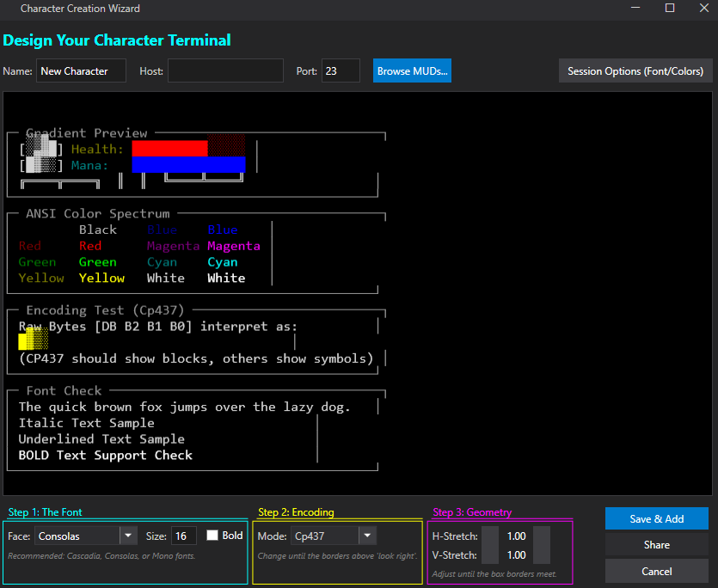The width and height of the screenshot is (718, 588).
Task: Click the blue Mana bar
Action: pyautogui.click(x=188, y=165)
